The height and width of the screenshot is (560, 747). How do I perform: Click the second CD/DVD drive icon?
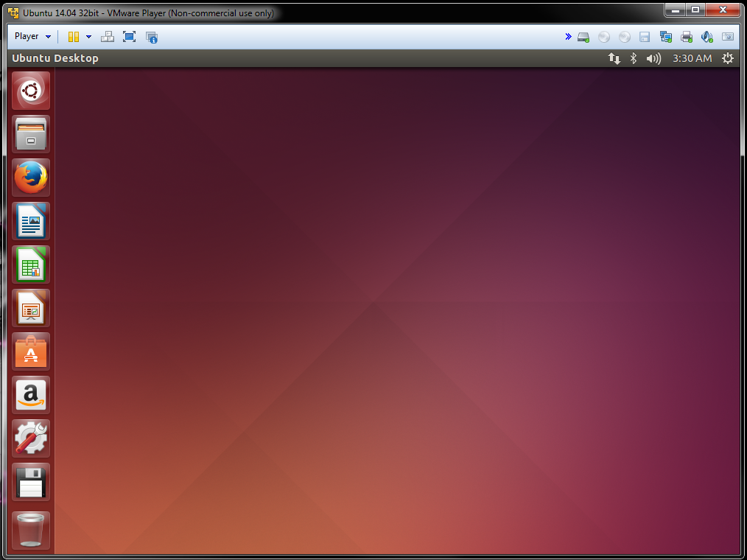[x=625, y=37]
